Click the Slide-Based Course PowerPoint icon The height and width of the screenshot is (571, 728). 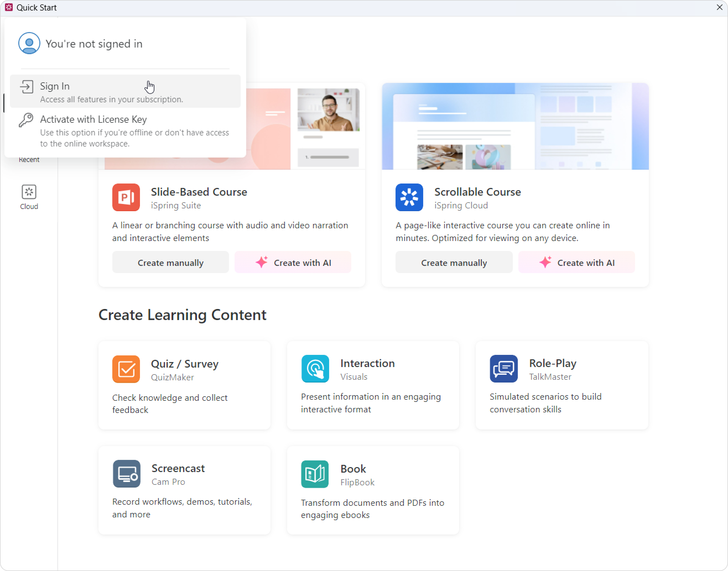pos(126,197)
